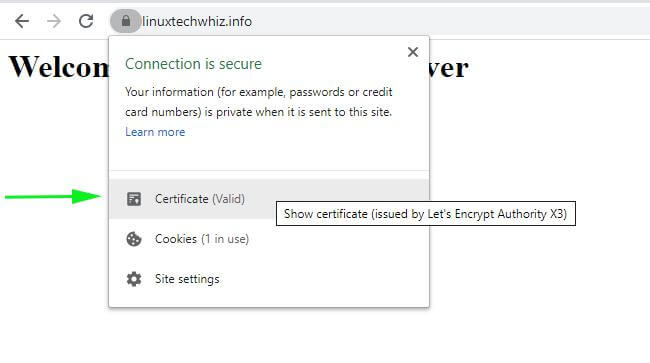Image resolution: width=650 pixels, height=363 pixels.
Task: Click the heading fragment right of the popup
Action: [449, 68]
